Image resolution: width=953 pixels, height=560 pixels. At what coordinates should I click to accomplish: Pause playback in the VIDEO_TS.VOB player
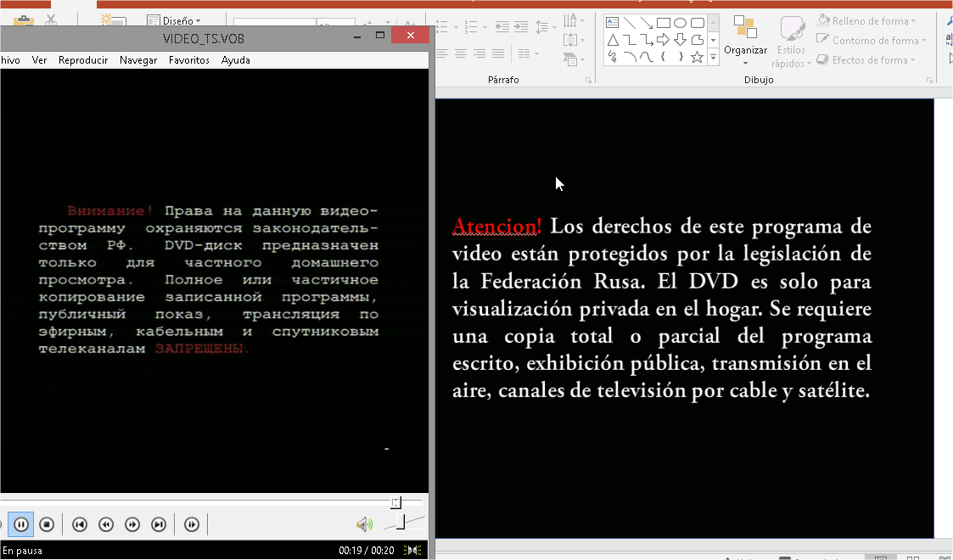pos(20,524)
